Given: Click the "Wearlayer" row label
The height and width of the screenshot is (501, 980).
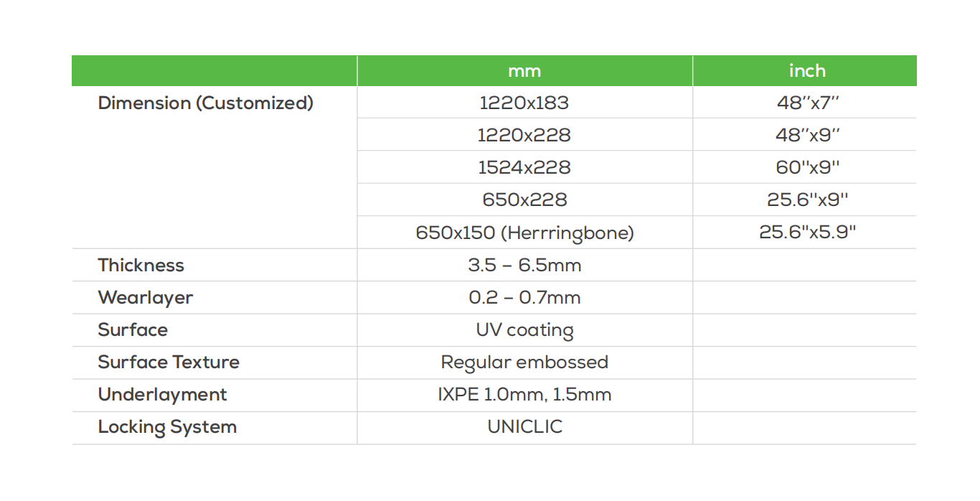Looking at the screenshot, I should [146, 297].
